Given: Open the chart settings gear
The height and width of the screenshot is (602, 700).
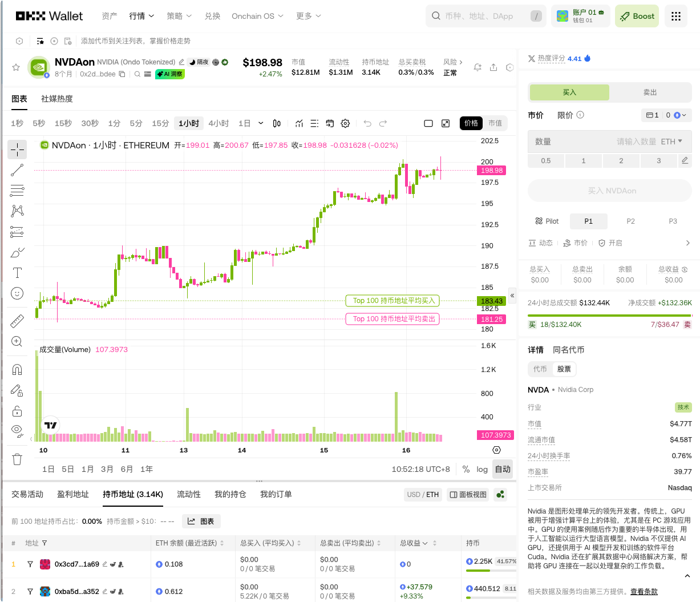Looking at the screenshot, I should [x=345, y=123].
